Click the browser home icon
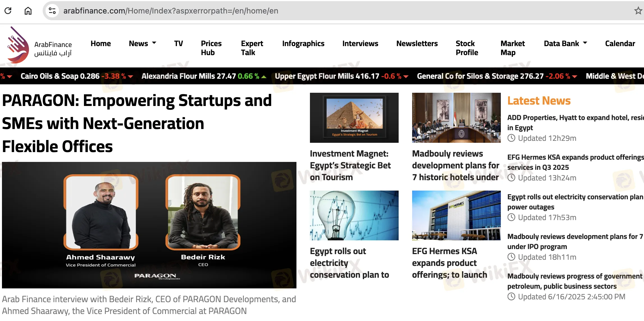The width and height of the screenshot is (644, 321). (x=28, y=11)
